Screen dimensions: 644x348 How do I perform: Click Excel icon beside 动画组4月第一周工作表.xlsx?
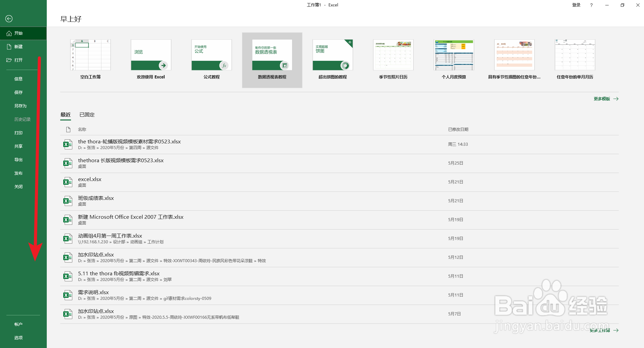(68, 239)
